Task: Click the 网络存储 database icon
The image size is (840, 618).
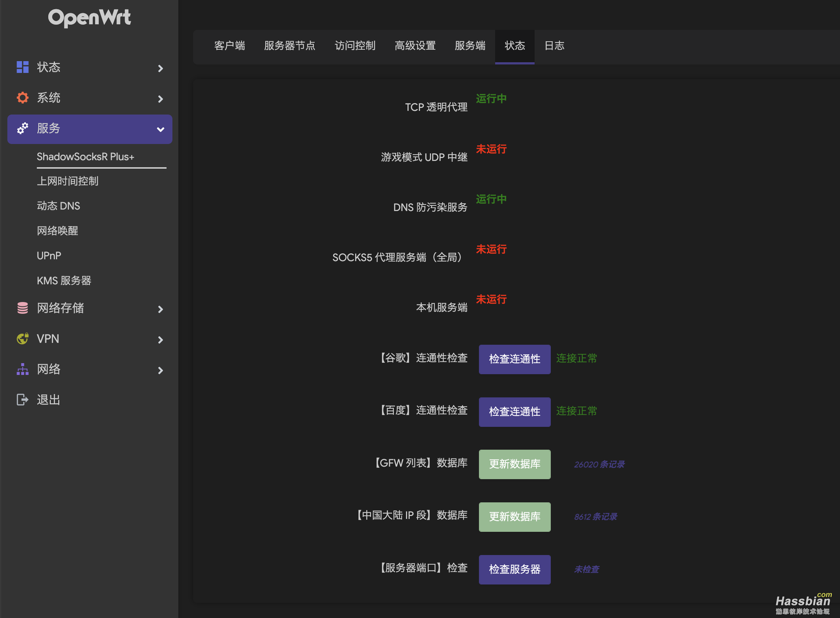Action: tap(22, 308)
